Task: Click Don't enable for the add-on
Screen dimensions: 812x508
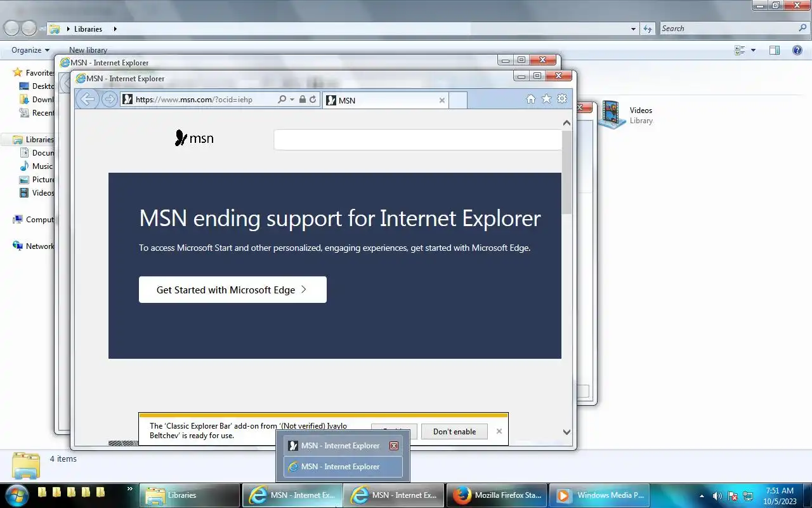Action: point(454,432)
